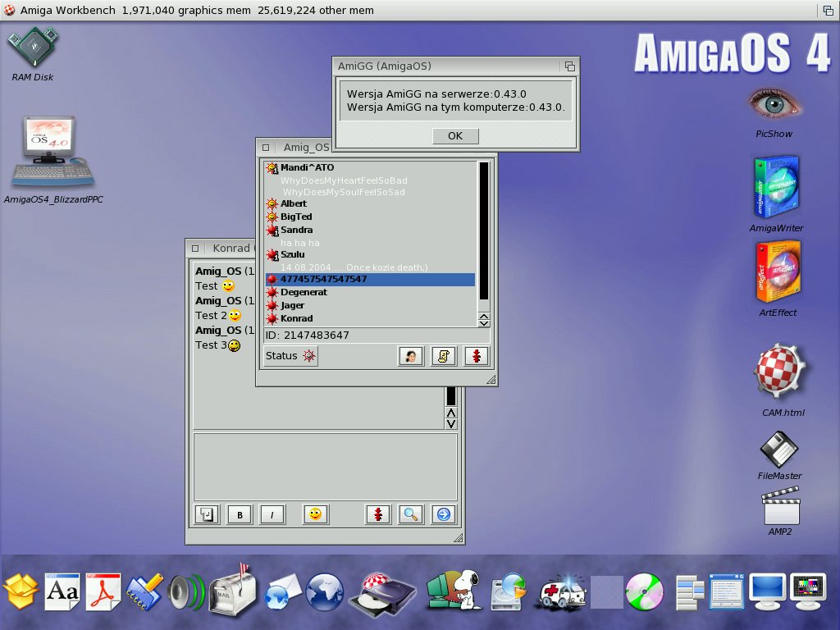
Task: Open the mailbox dock icon
Action: [231, 589]
